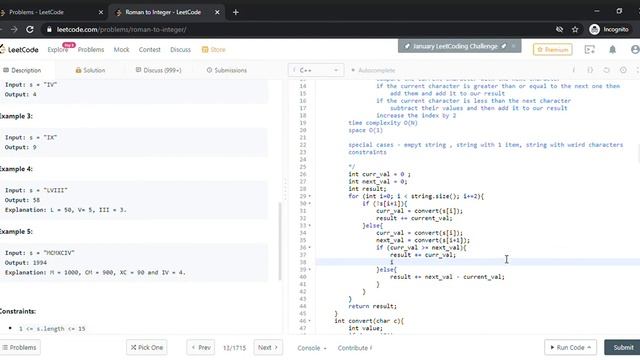Viewport: 640px width, 360px height.
Task: Expand the Console panel
Action: 312,348
